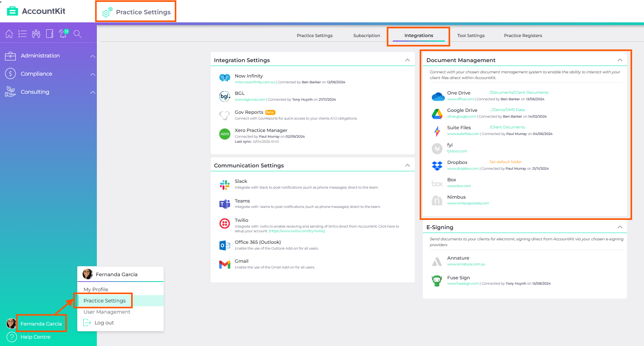
Task: Open Suite Files Client Documents folder link
Action: [x=507, y=127]
